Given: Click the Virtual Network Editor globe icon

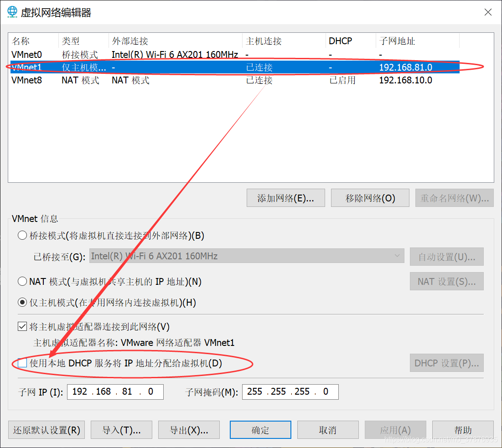Looking at the screenshot, I should point(12,12).
